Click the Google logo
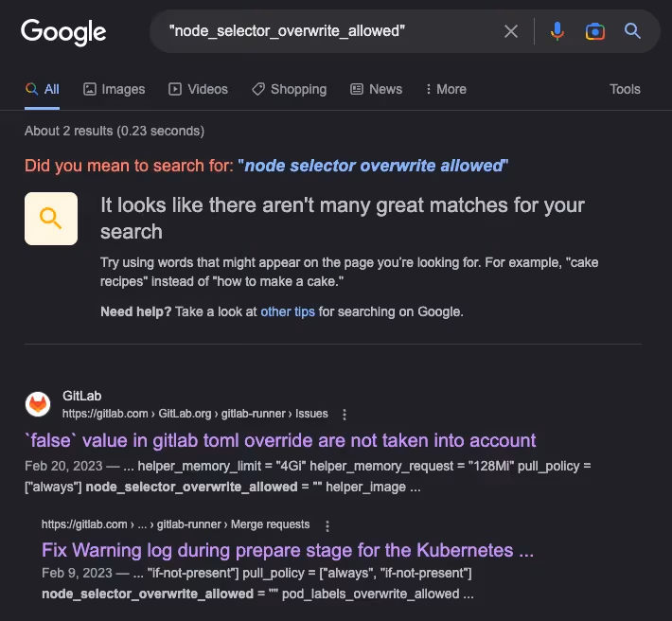Viewport: 672px width, 621px height. pyautogui.click(x=63, y=32)
